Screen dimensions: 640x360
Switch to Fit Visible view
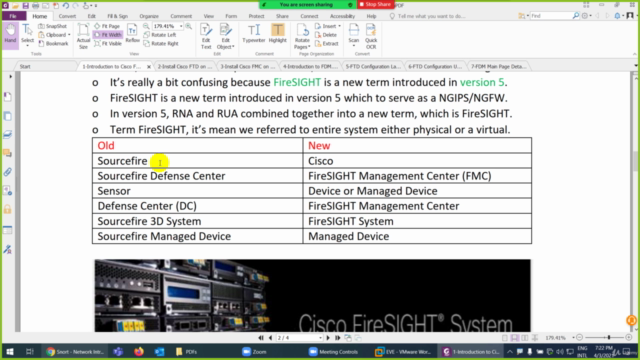coord(108,43)
